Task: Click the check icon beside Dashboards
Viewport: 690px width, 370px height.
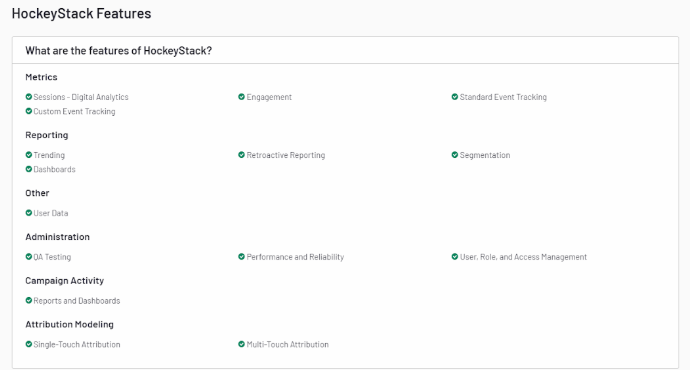Action: pos(29,169)
